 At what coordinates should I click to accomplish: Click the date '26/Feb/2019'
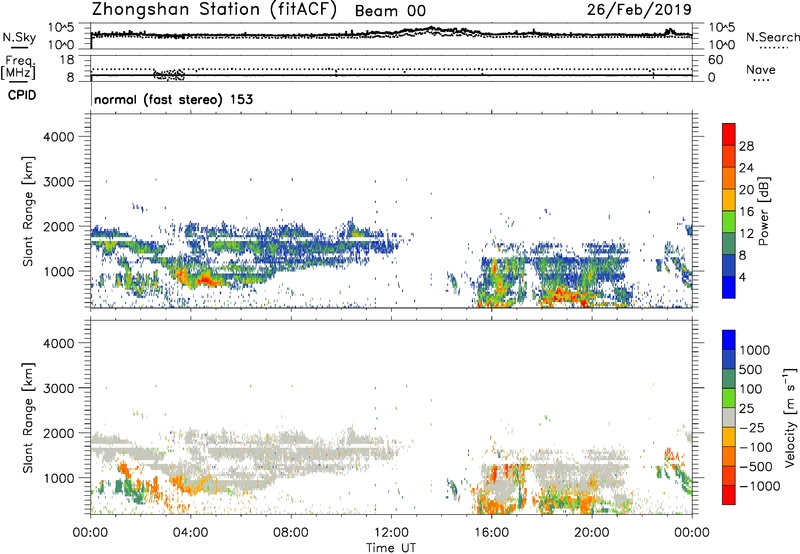pyautogui.click(x=639, y=10)
